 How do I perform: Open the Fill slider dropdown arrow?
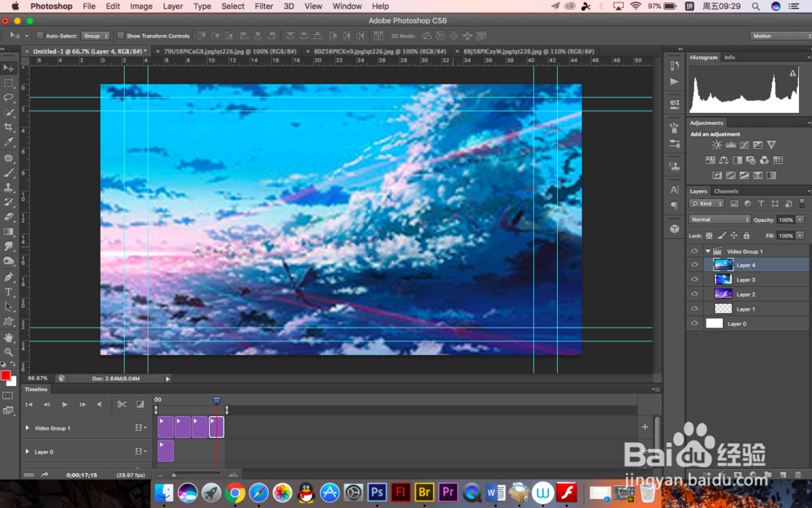click(800, 236)
